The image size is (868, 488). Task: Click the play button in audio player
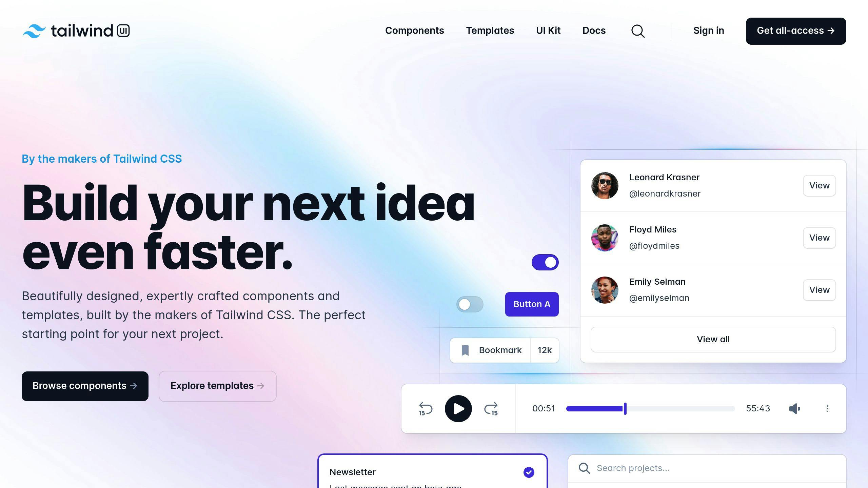click(458, 408)
